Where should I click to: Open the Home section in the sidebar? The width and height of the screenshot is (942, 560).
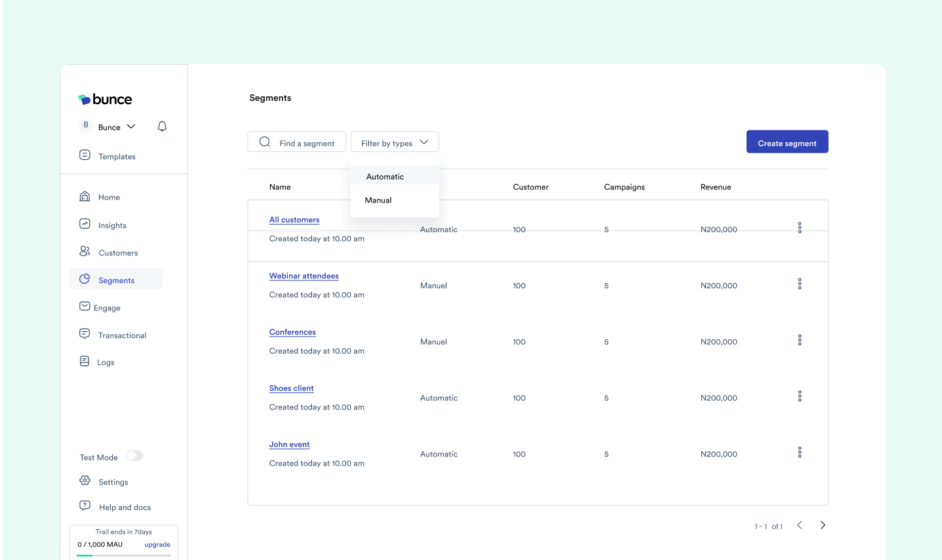point(85,196)
